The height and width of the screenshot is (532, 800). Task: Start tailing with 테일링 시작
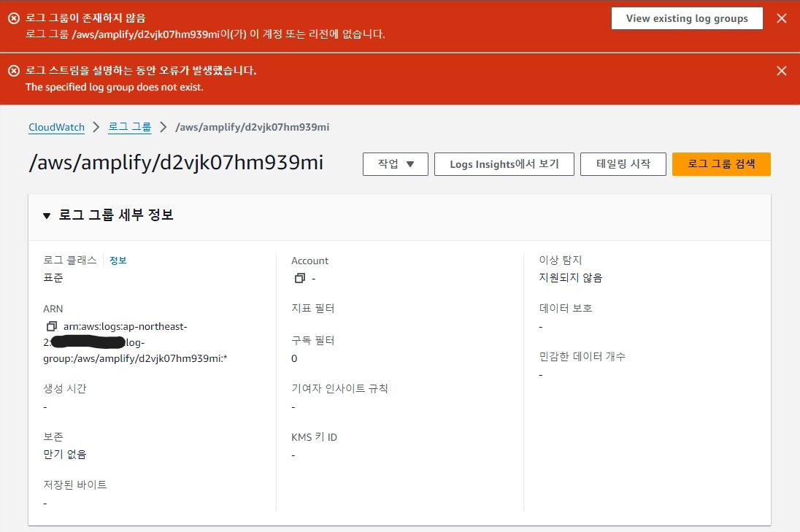point(623,164)
